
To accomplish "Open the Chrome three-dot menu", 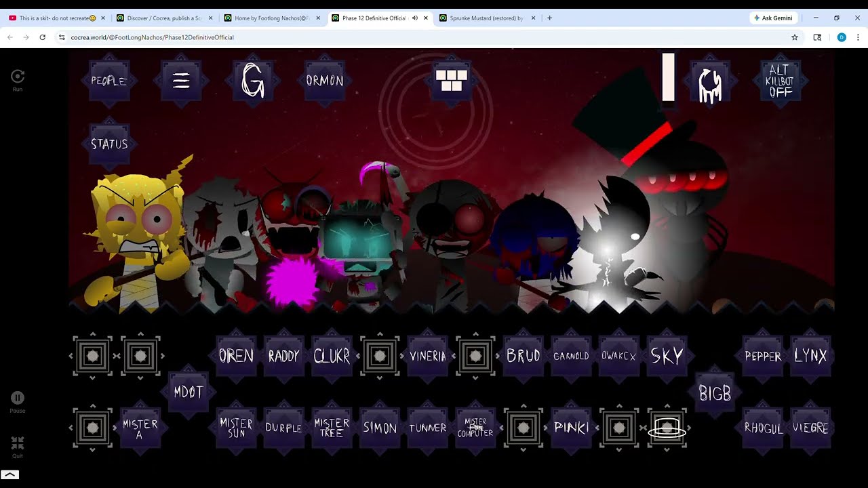I will [858, 37].
